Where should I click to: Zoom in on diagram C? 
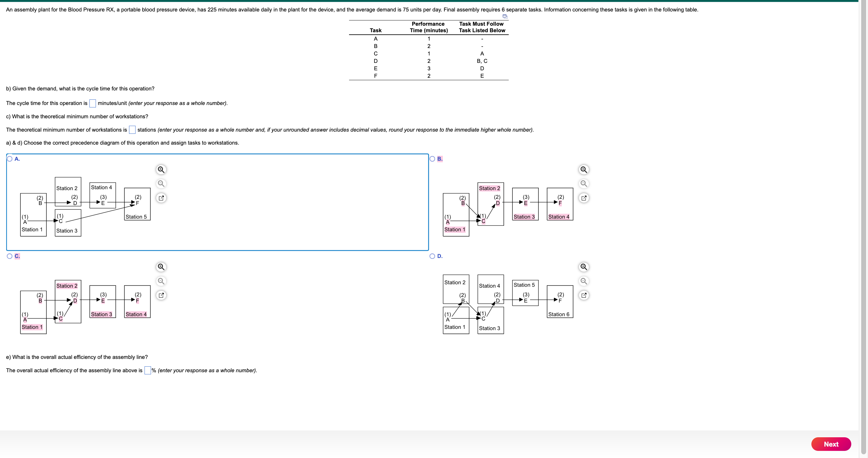pos(161,267)
